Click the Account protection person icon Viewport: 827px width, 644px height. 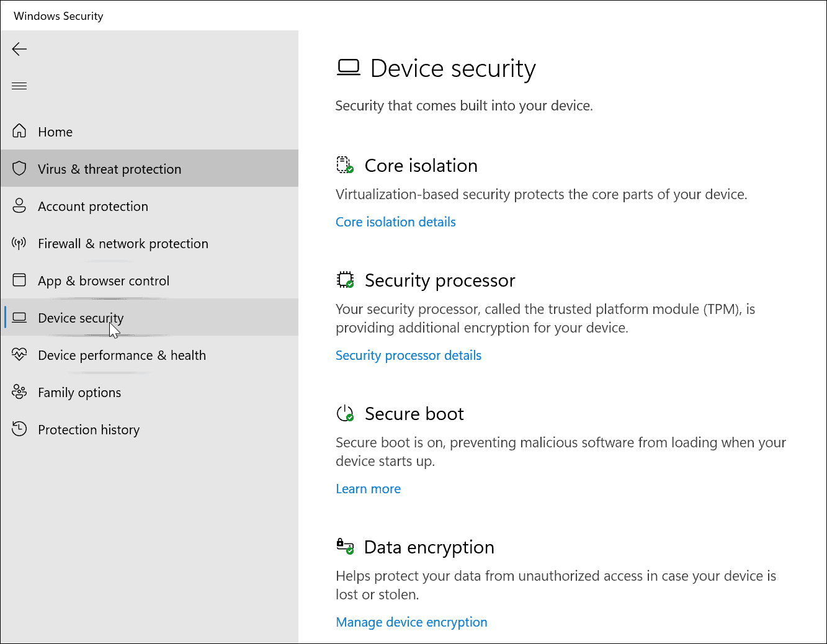[x=19, y=205]
